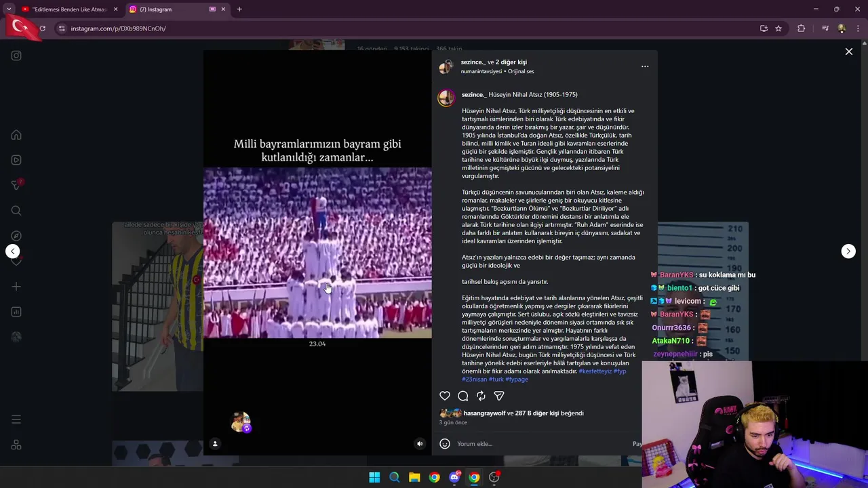Expand the tab search dropdown

8,9
